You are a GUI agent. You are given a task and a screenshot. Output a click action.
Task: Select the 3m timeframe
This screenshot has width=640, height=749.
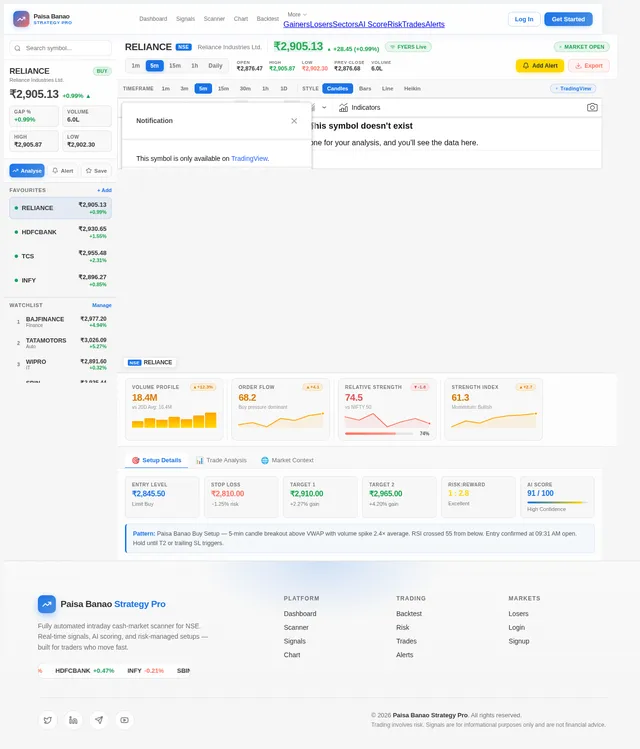(x=184, y=88)
